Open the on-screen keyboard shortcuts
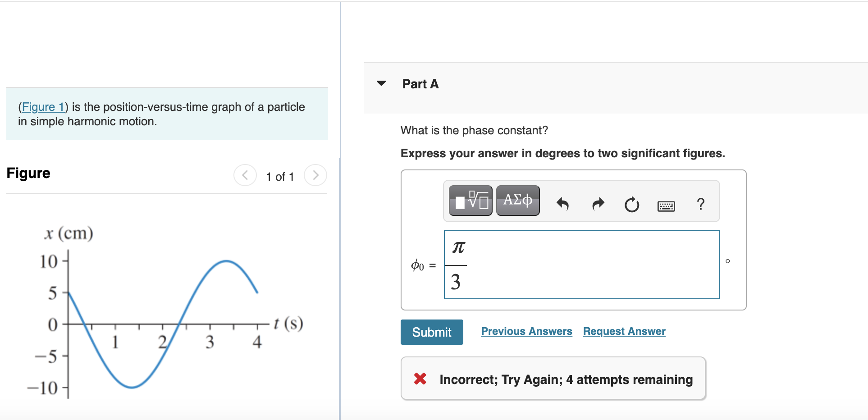The height and width of the screenshot is (420, 868). [666, 206]
